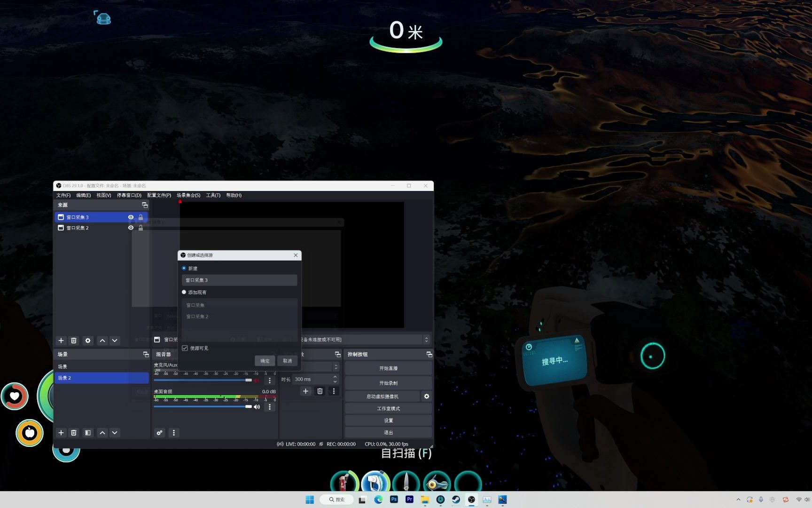
Task: Open Microsoft Edge from the taskbar
Action: point(378,500)
